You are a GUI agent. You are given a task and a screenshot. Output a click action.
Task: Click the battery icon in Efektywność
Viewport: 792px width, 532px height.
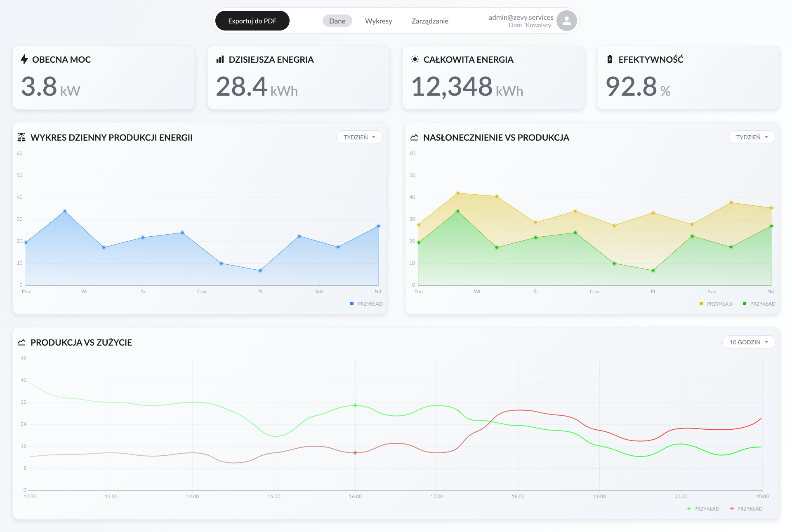(x=610, y=59)
